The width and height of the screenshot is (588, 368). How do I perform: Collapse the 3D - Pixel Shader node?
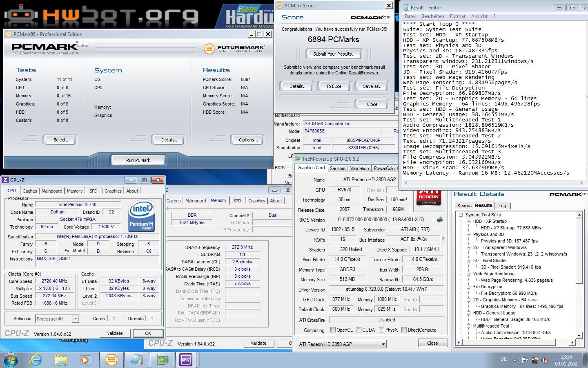point(469,260)
